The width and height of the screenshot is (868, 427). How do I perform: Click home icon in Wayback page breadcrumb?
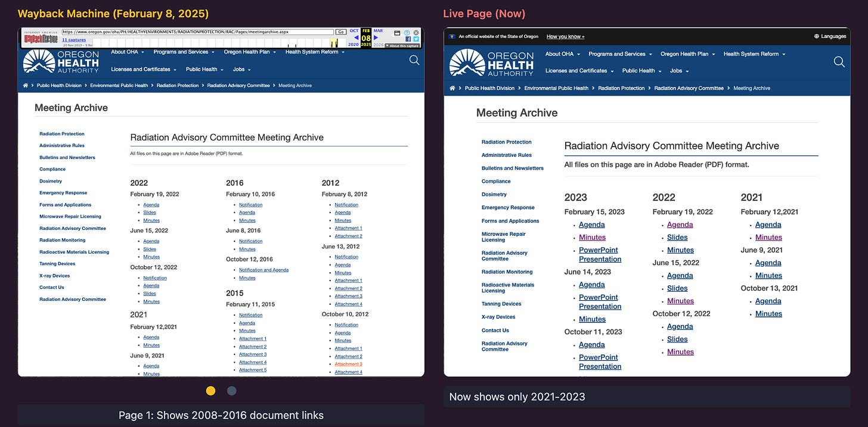tap(26, 85)
